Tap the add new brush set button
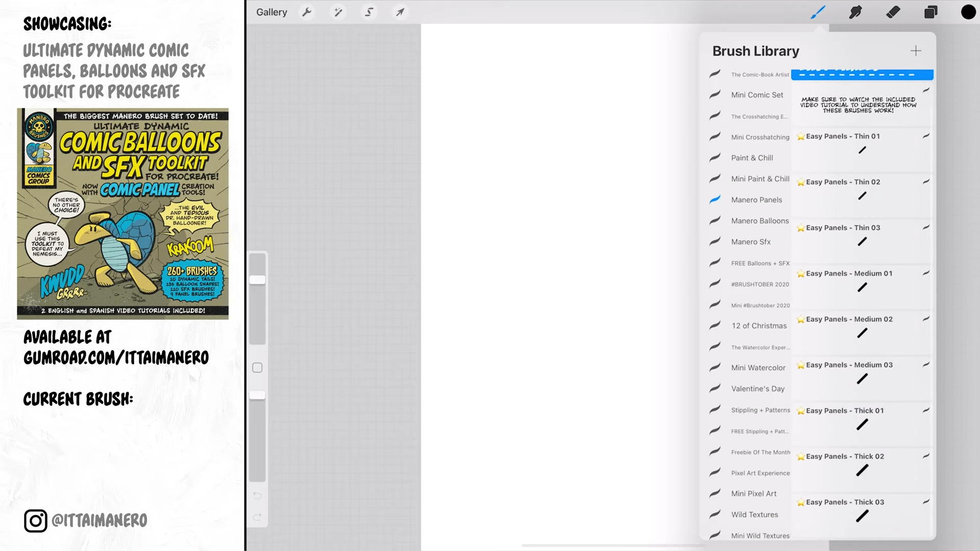980x551 pixels. [916, 51]
